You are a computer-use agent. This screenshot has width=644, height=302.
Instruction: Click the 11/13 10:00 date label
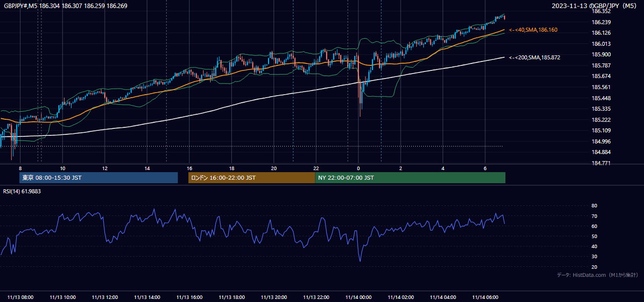pyautogui.click(x=63, y=297)
